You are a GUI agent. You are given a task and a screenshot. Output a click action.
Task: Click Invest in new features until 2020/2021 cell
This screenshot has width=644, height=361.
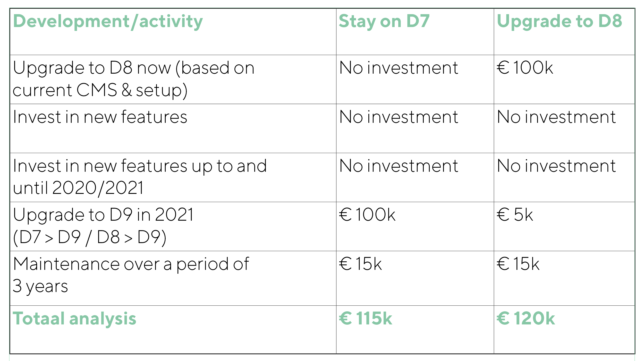coord(173,177)
